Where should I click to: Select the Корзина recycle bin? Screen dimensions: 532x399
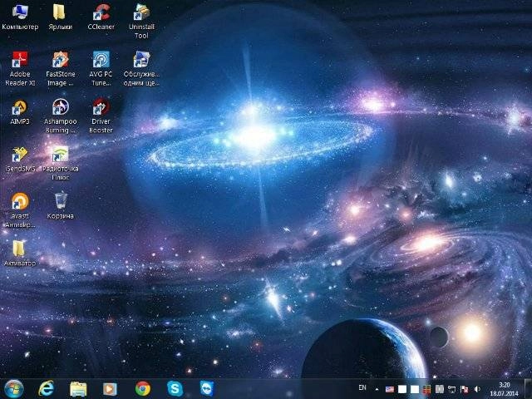60,206
